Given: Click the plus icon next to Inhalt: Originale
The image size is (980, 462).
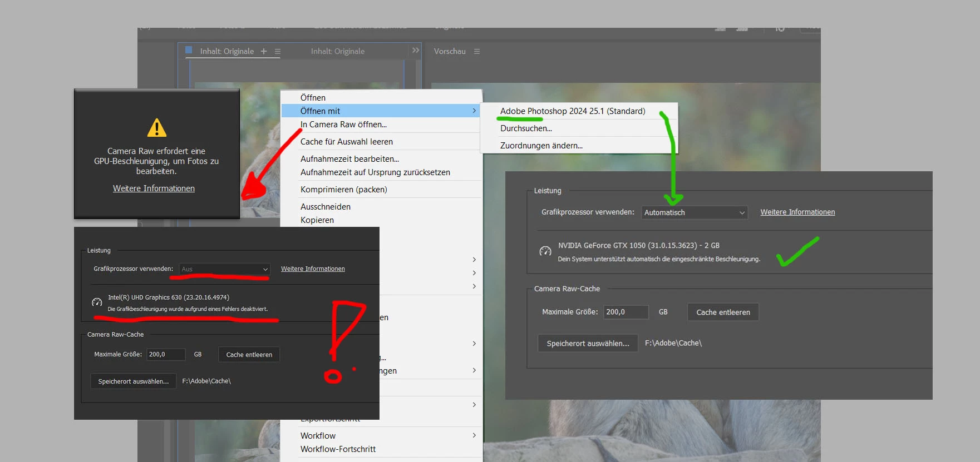Looking at the screenshot, I should tap(264, 51).
